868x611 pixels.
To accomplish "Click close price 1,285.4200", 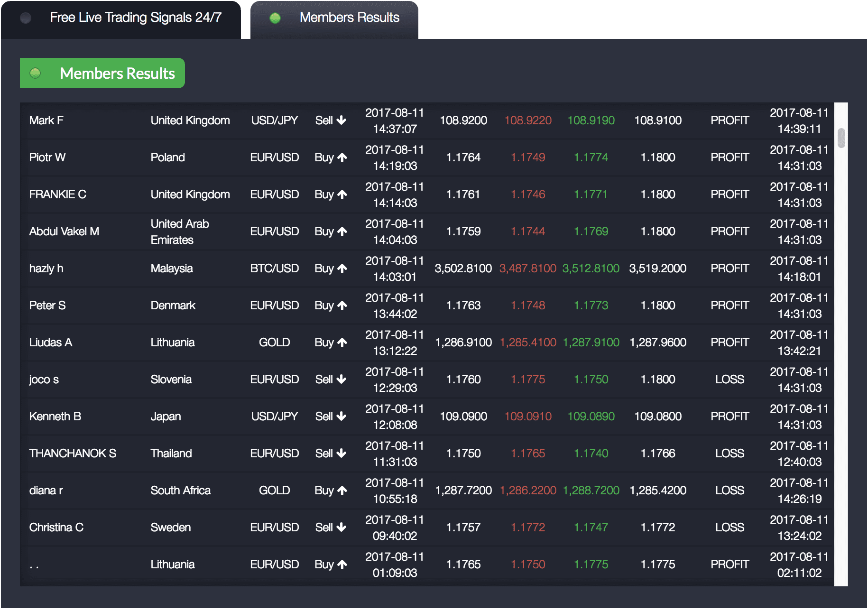I will point(658,491).
